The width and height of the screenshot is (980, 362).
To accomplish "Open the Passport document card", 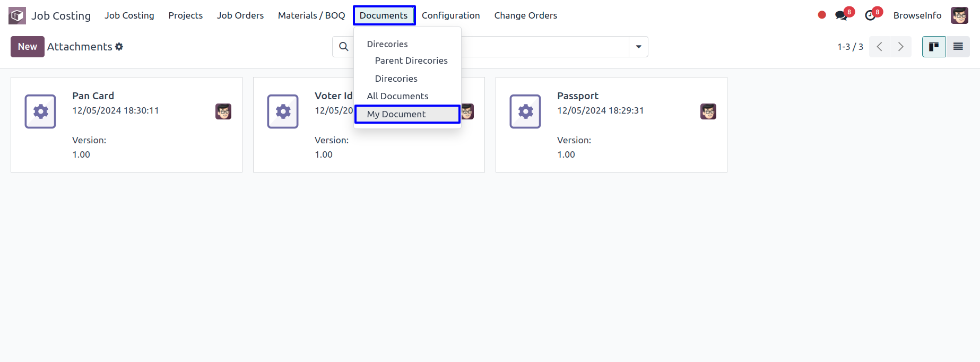I will [x=611, y=125].
